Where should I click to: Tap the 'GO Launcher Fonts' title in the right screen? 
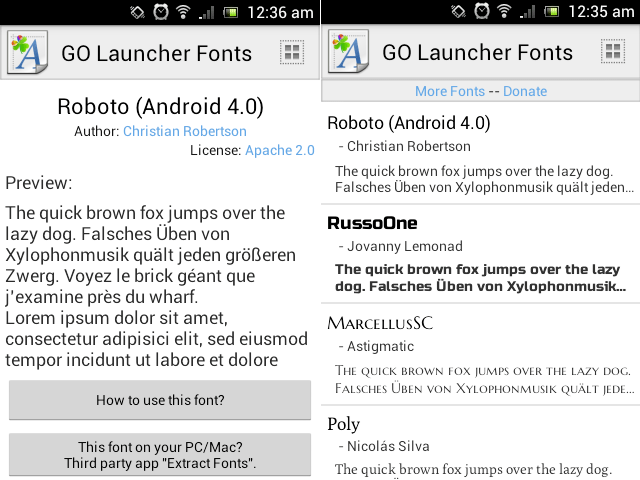pyautogui.click(x=478, y=53)
